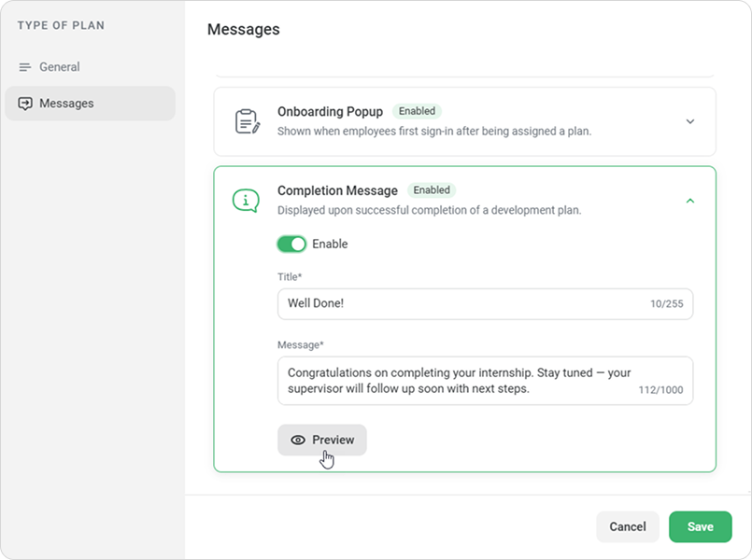Image resolution: width=752 pixels, height=560 pixels.
Task: Click the Save button
Action: coord(701,526)
